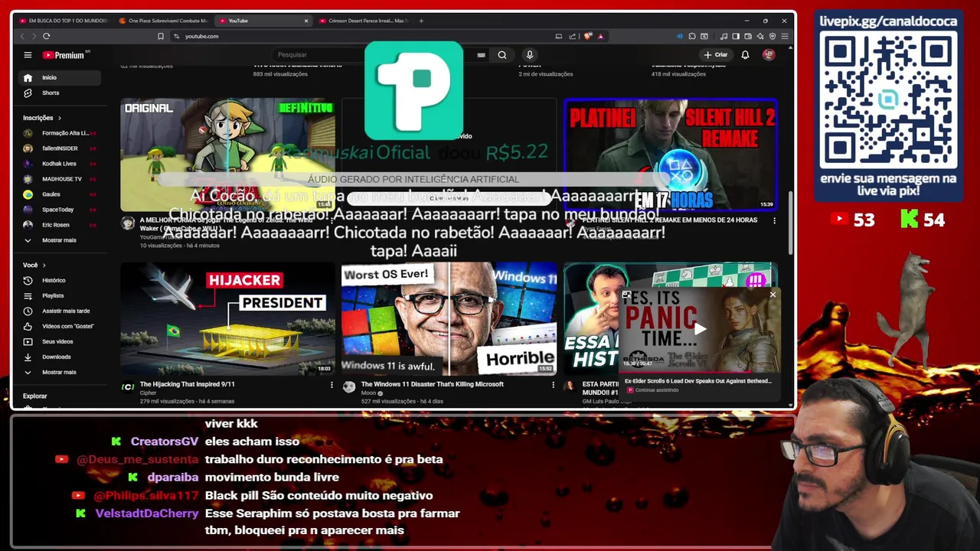This screenshot has width=980, height=551.
Task: Open Gaules channel subscription
Action: [60, 194]
